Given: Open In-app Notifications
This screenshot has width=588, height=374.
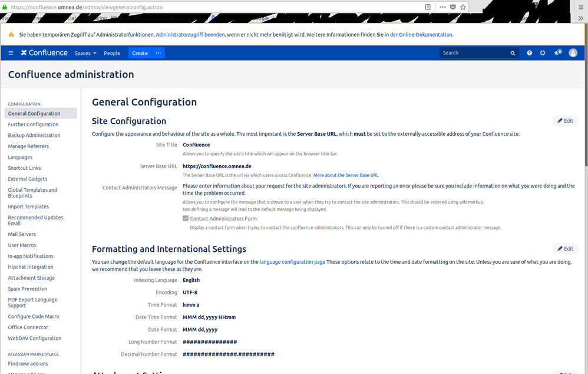Looking at the screenshot, I should click(31, 255).
